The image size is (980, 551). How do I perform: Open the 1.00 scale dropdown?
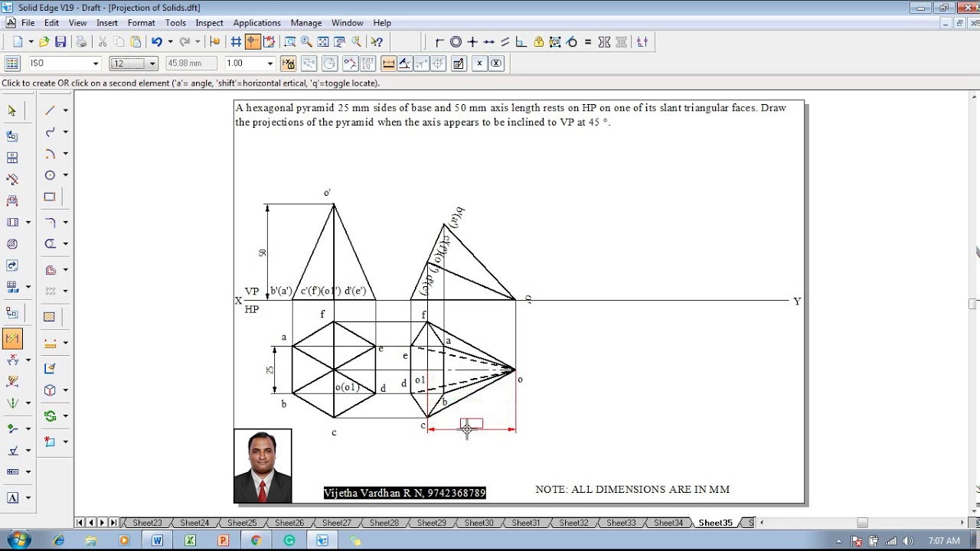click(x=269, y=64)
